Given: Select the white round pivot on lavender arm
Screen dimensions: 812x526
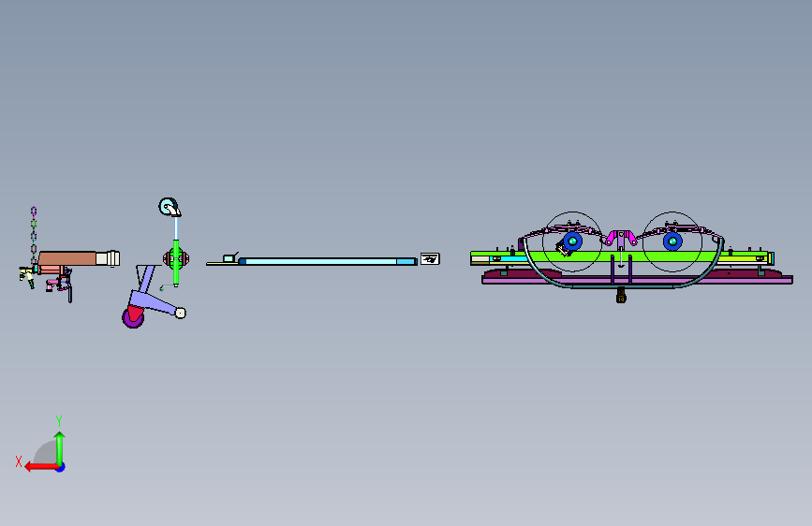Looking at the screenshot, I should pos(180,313).
